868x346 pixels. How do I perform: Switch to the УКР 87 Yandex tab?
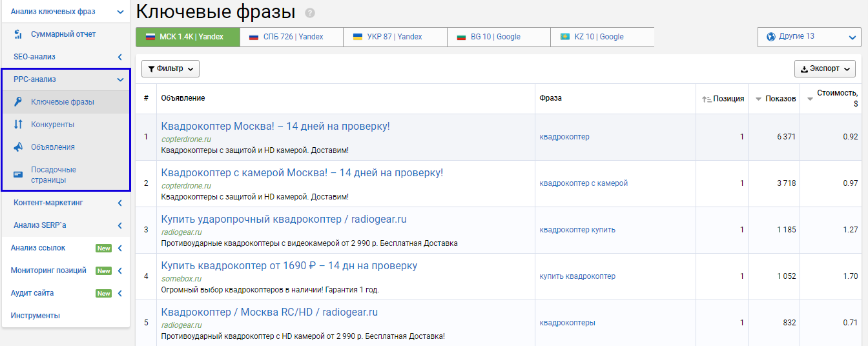pyautogui.click(x=395, y=37)
